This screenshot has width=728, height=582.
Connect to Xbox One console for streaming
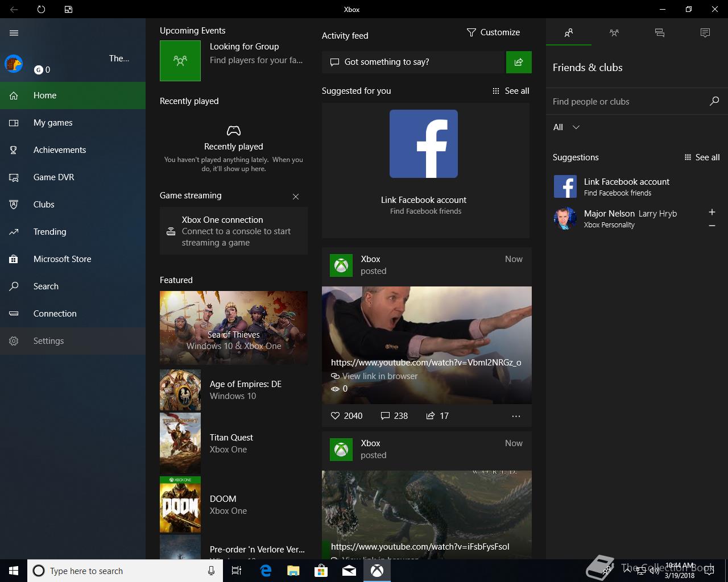click(234, 231)
